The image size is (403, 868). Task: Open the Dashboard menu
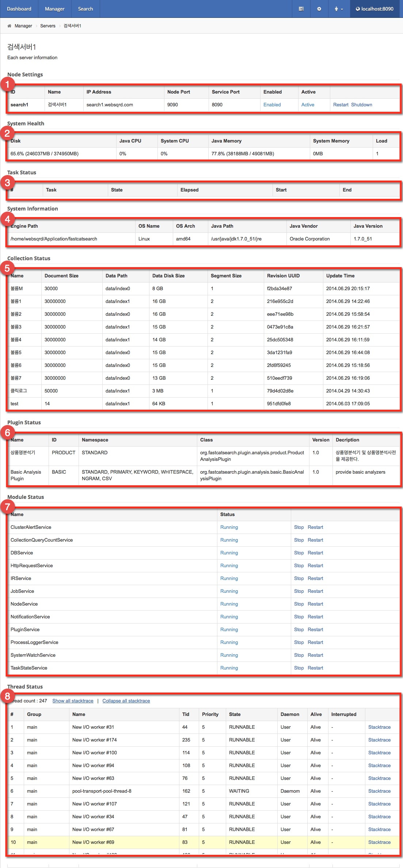point(19,9)
